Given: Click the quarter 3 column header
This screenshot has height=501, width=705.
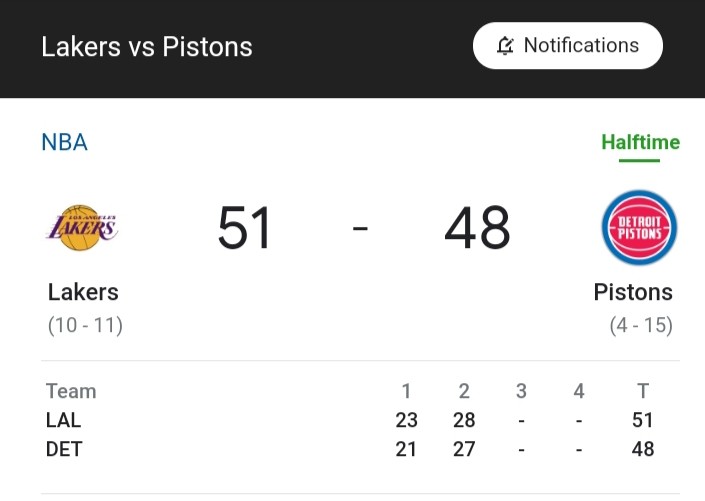Looking at the screenshot, I should [x=521, y=391].
